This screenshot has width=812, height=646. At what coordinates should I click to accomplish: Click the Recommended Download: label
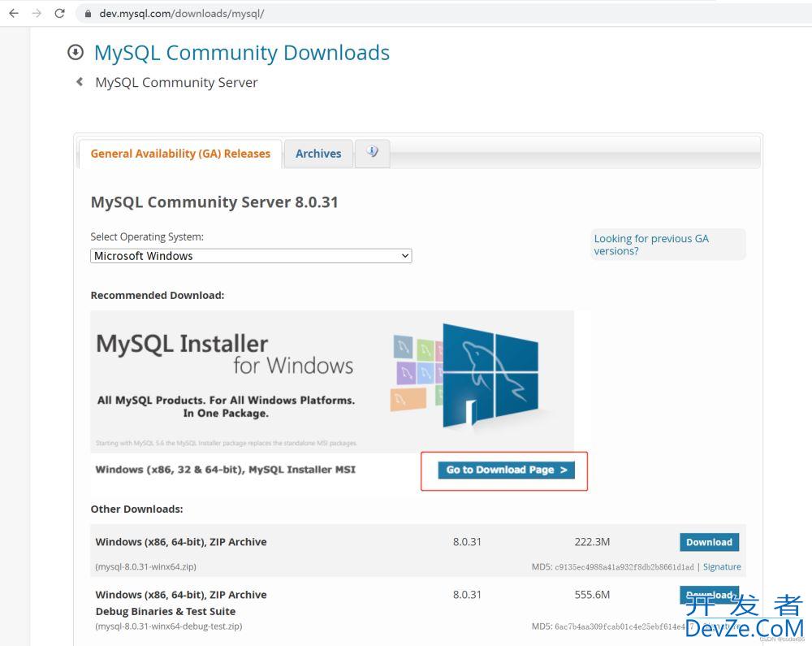[158, 295]
